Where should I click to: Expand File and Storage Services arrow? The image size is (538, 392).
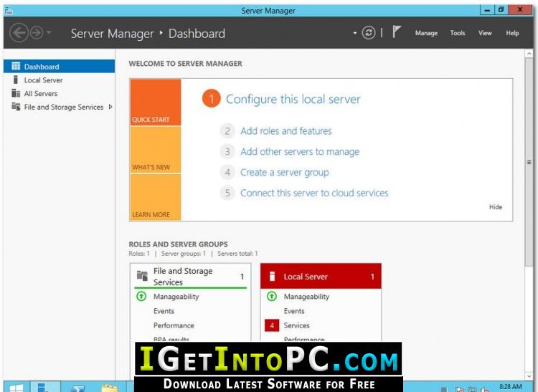(x=110, y=107)
